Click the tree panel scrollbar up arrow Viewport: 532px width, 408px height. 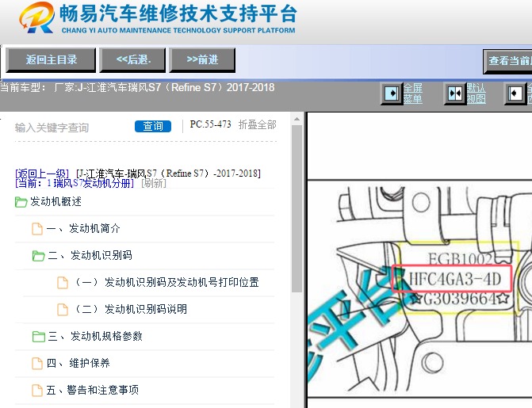coord(297,119)
